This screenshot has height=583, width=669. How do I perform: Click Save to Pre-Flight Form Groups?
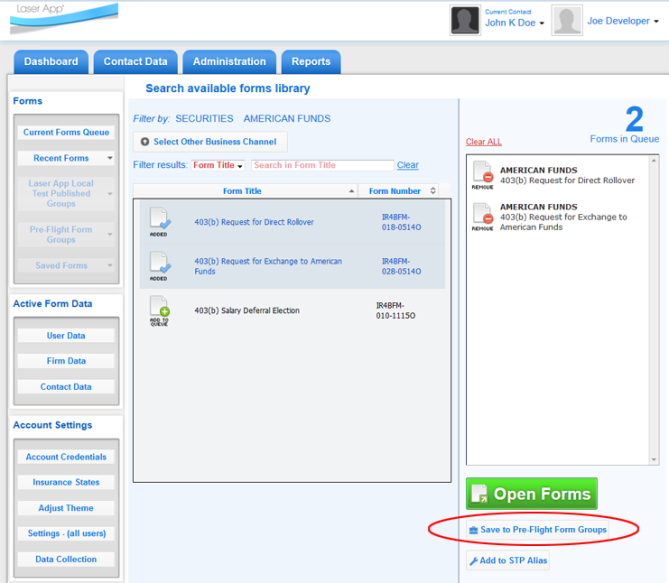537,529
